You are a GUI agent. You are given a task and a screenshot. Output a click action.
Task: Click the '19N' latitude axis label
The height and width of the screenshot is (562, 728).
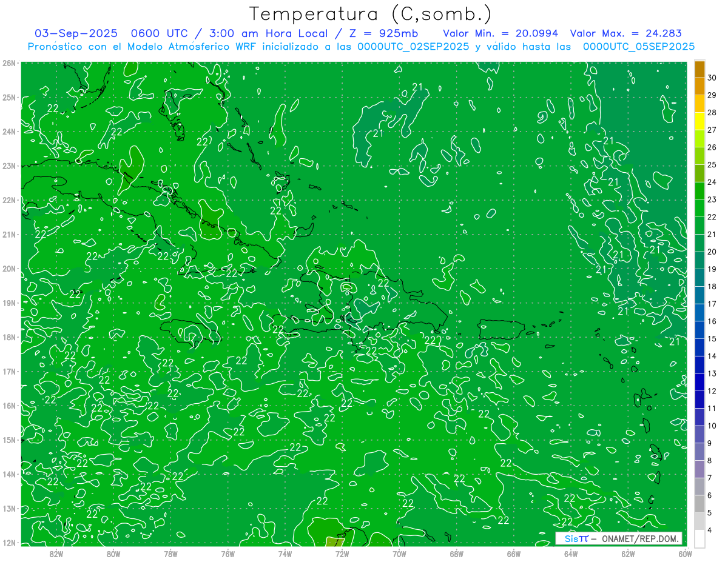point(8,303)
